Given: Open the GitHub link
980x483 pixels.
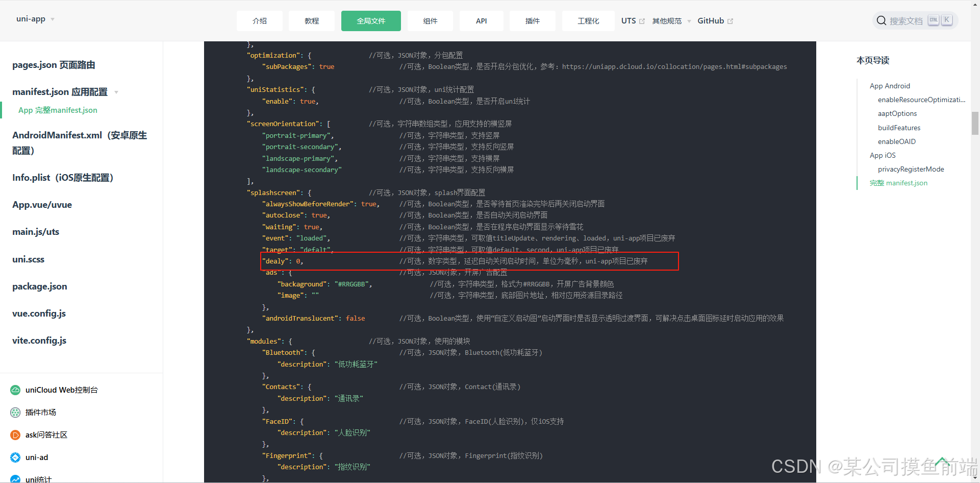Looking at the screenshot, I should click(x=711, y=21).
